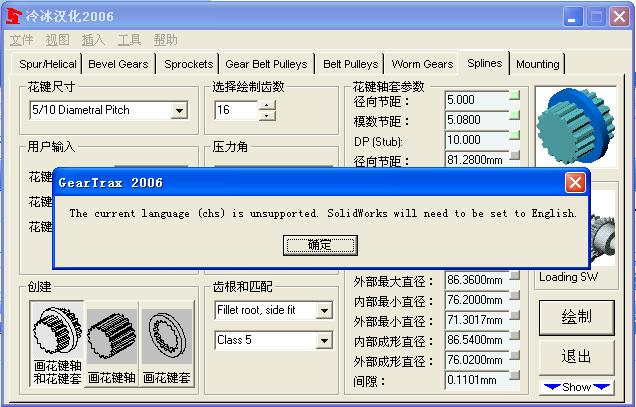This screenshot has height=407, width=636.
Task: Open the Belt Pulleys tab
Action: [x=350, y=64]
